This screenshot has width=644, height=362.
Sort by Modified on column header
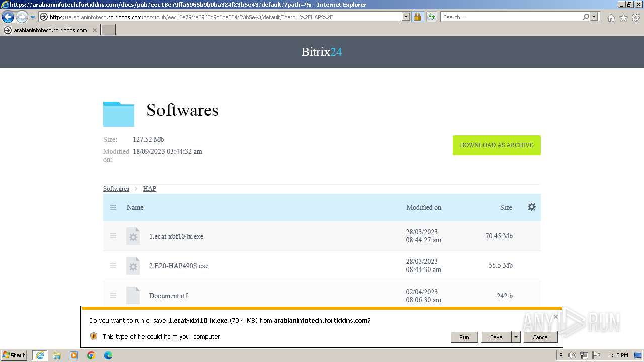tap(424, 207)
